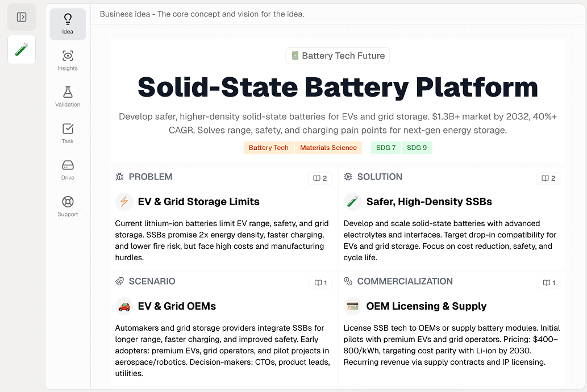The width and height of the screenshot is (587, 392).
Task: Toggle the sidebar panel icon
Action: point(22,17)
